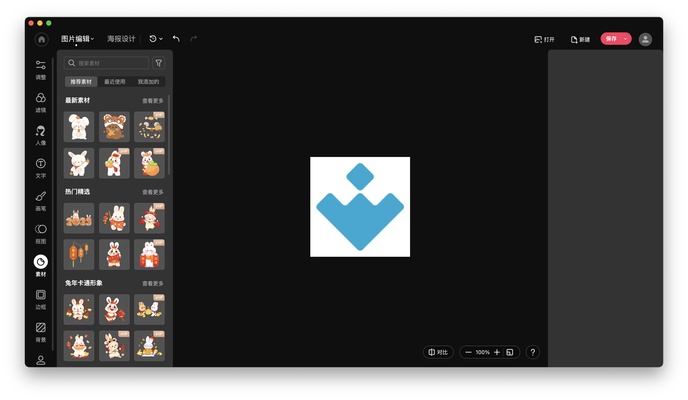Click the home icon at top left
Image resolution: width=688 pixels, height=400 pixels.
tap(41, 39)
